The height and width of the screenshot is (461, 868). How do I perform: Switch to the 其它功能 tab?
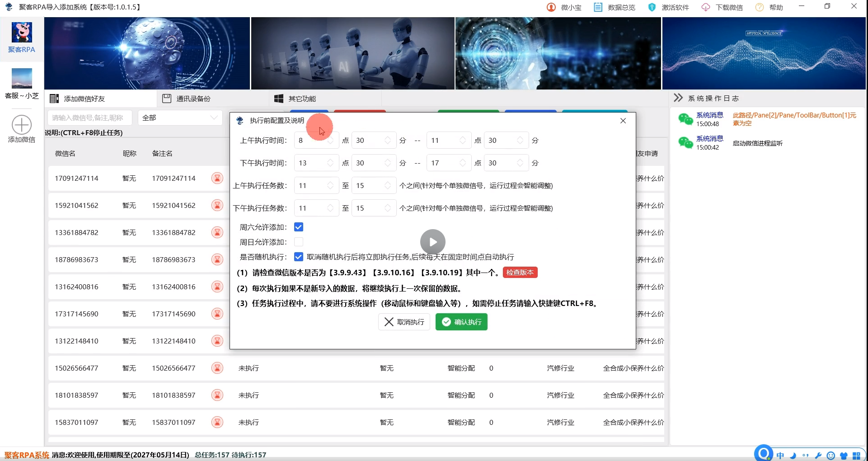pos(301,98)
